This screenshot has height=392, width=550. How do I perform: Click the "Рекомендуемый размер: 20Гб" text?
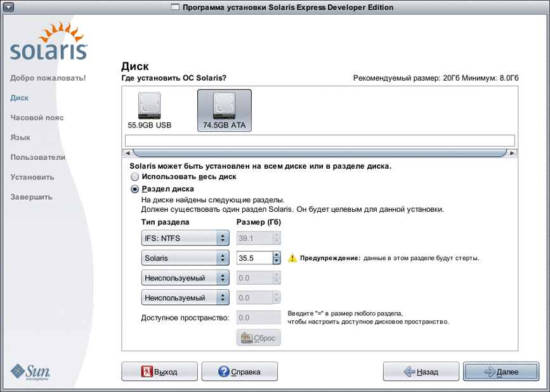coord(406,78)
